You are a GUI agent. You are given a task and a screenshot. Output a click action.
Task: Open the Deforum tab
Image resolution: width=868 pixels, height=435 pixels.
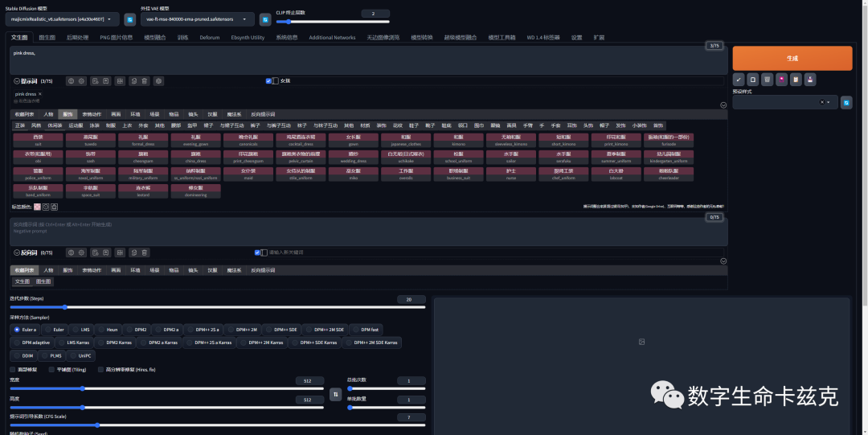(x=209, y=38)
